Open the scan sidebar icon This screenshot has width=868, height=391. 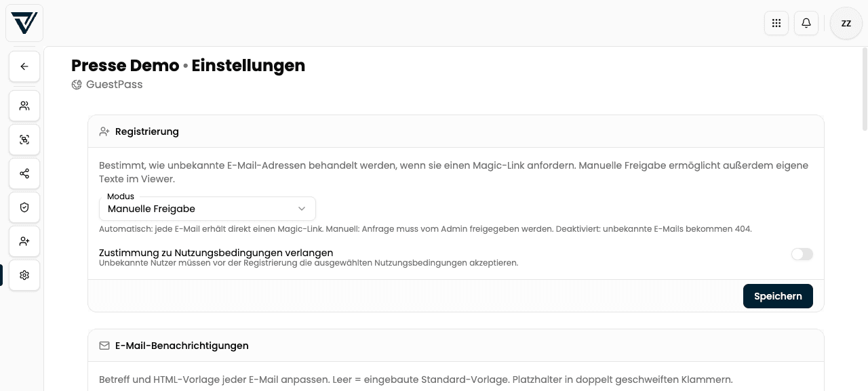(24, 140)
